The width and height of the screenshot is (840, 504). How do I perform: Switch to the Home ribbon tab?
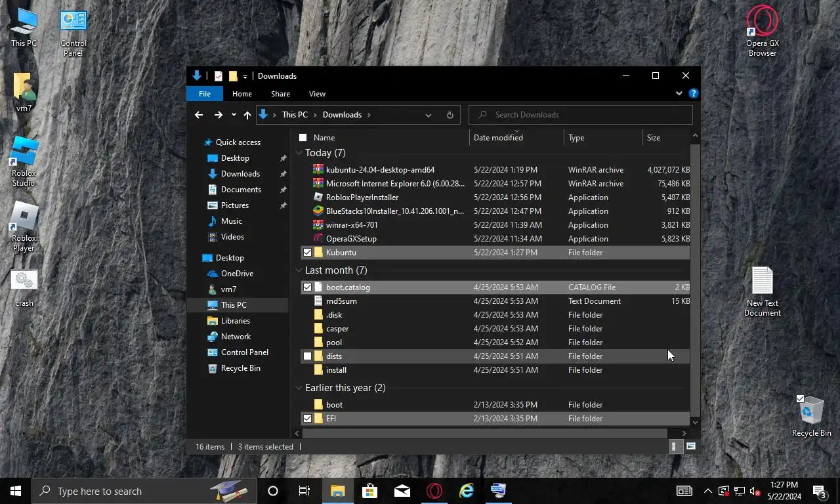point(241,94)
